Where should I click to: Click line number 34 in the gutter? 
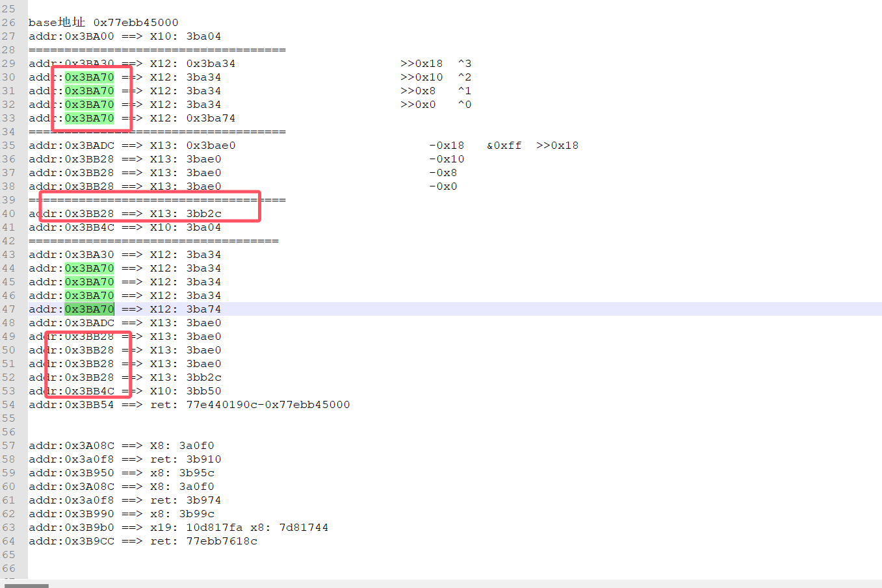coord(8,132)
